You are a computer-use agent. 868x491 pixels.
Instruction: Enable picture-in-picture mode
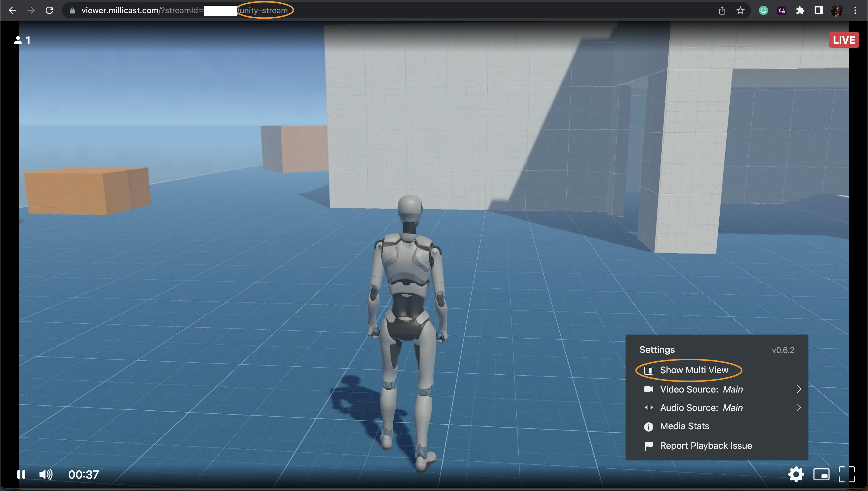821,474
